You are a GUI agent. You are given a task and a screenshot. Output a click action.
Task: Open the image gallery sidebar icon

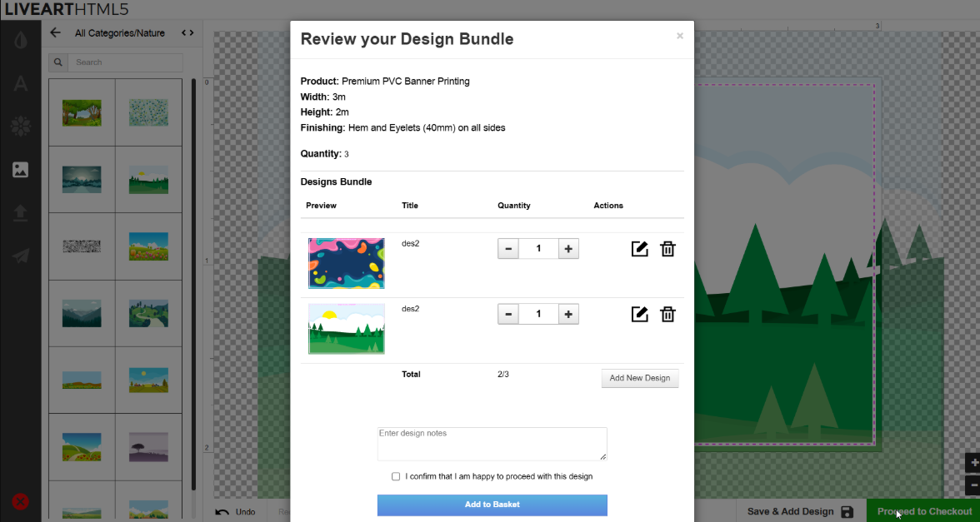pos(21,170)
